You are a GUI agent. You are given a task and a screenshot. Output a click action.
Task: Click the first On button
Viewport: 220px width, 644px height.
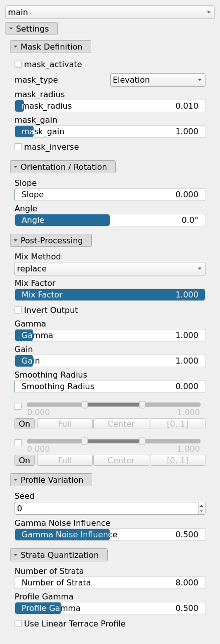pos(25,424)
